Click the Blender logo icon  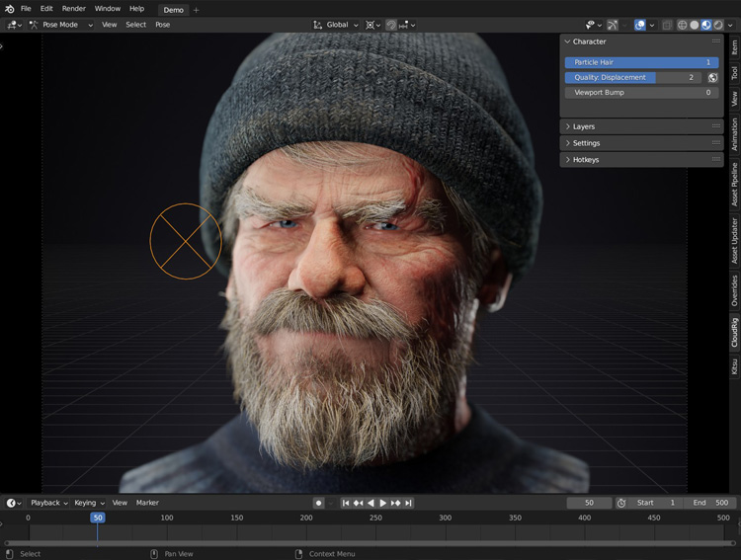(10, 9)
